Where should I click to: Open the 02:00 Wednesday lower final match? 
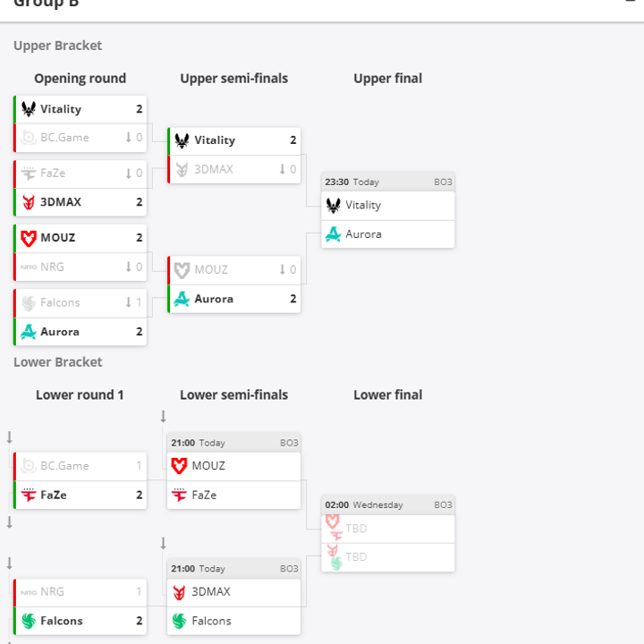tap(388, 504)
